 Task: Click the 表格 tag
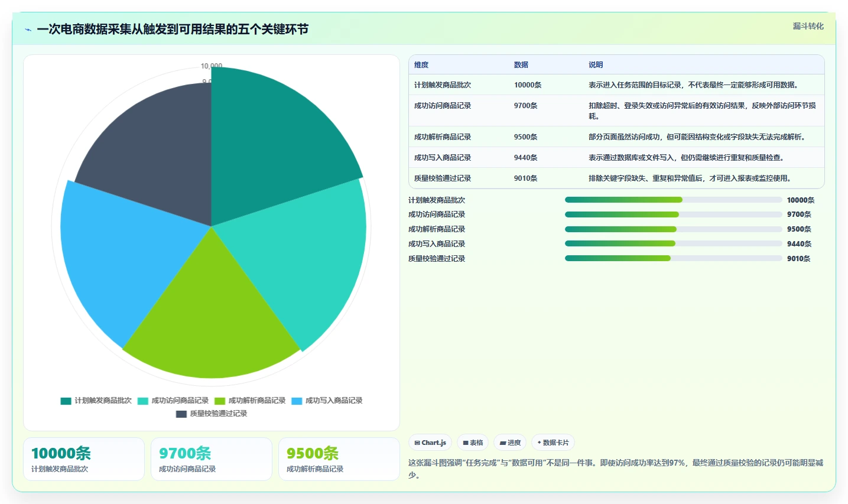point(473,443)
